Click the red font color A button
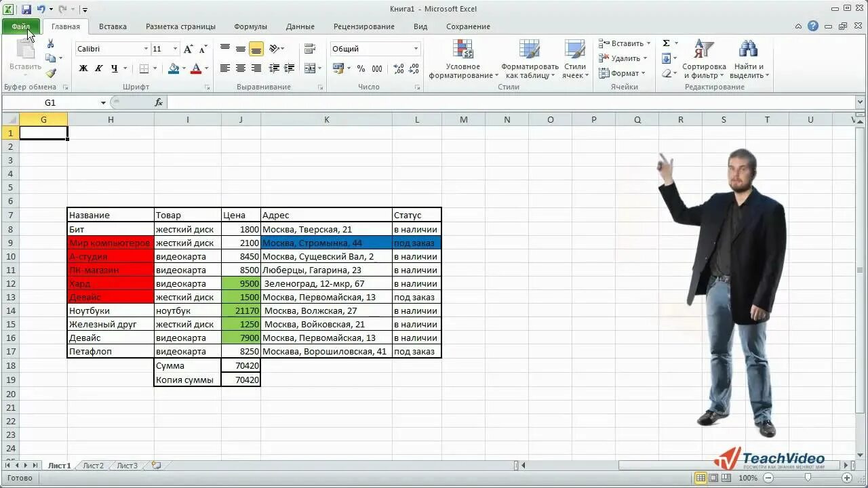This screenshot has width=868, height=488. pos(196,68)
